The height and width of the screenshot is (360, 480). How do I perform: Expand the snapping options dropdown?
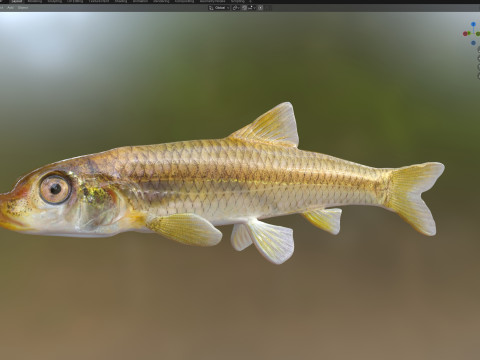pos(252,8)
